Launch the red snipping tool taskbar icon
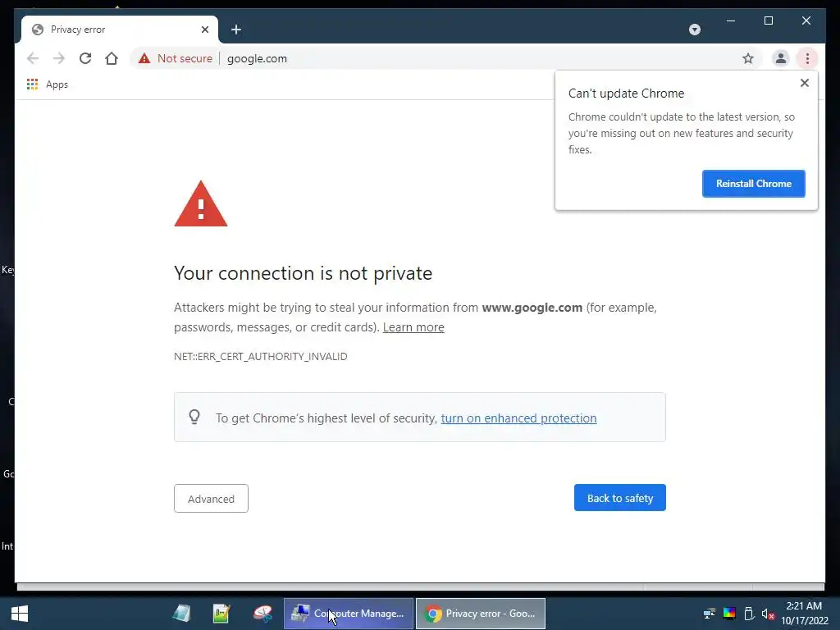 point(262,614)
